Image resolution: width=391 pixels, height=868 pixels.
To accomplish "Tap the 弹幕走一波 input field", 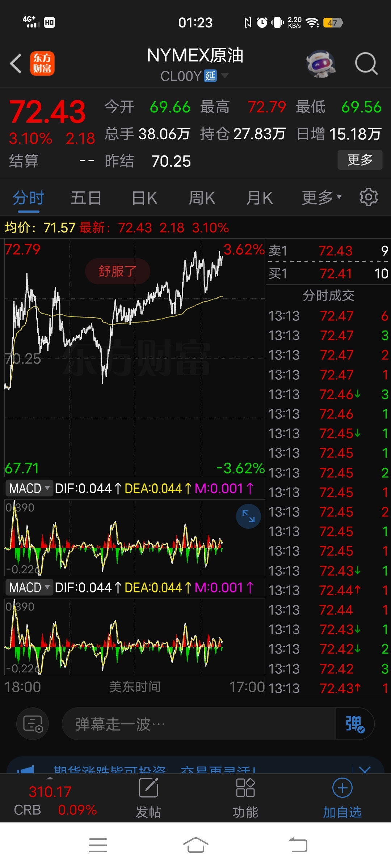I will pos(199,724).
